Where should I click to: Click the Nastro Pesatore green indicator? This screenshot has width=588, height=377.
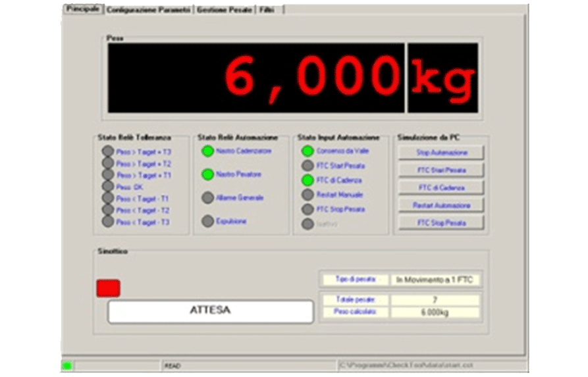click(207, 175)
